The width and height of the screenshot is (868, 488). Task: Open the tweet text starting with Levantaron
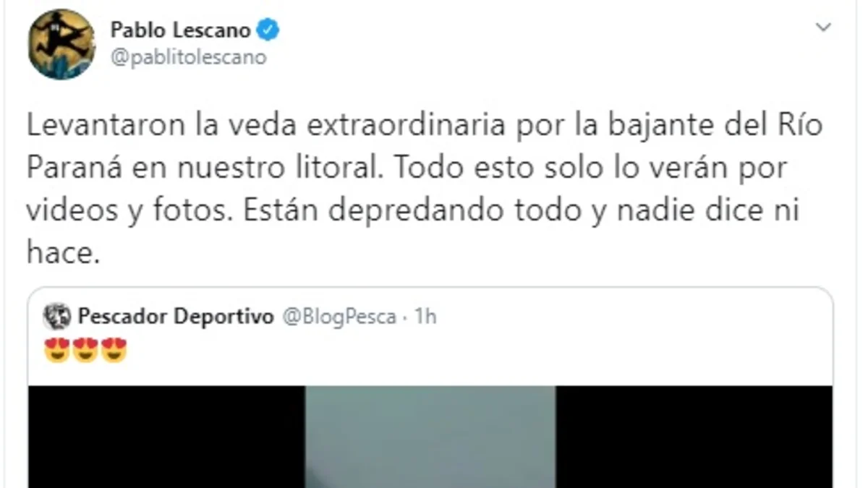tap(425, 189)
